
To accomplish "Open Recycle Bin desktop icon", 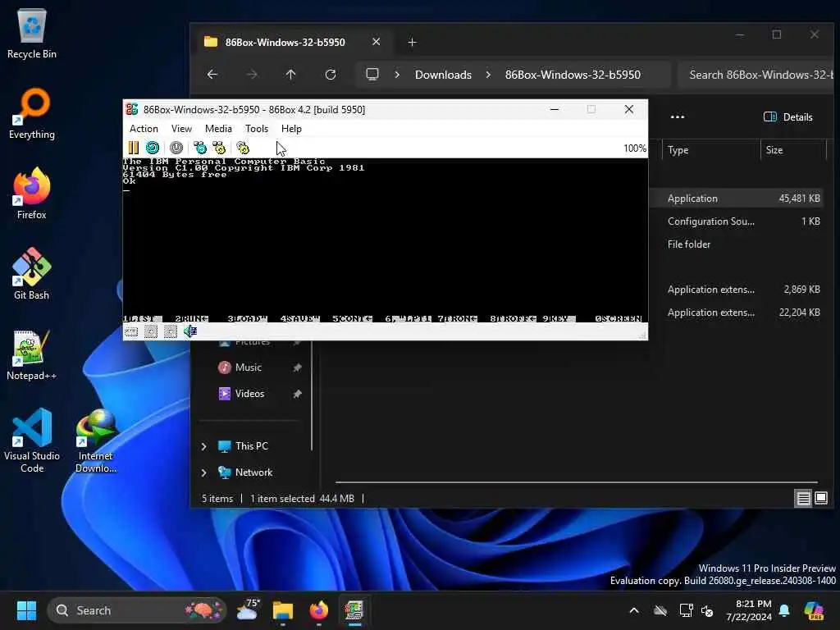I will tap(32, 33).
